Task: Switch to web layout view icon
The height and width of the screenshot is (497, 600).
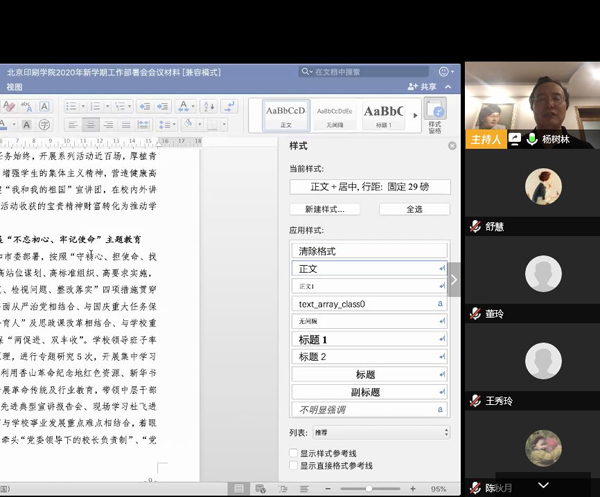Action: click(261, 489)
